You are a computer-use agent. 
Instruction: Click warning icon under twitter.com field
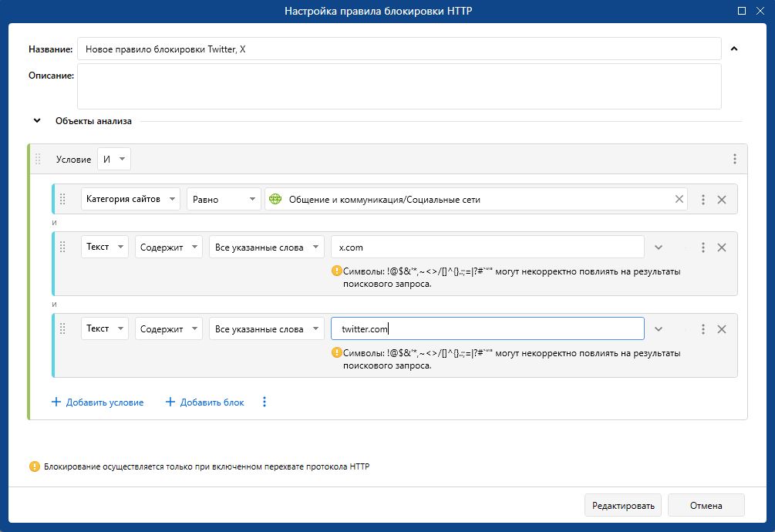(x=336, y=352)
